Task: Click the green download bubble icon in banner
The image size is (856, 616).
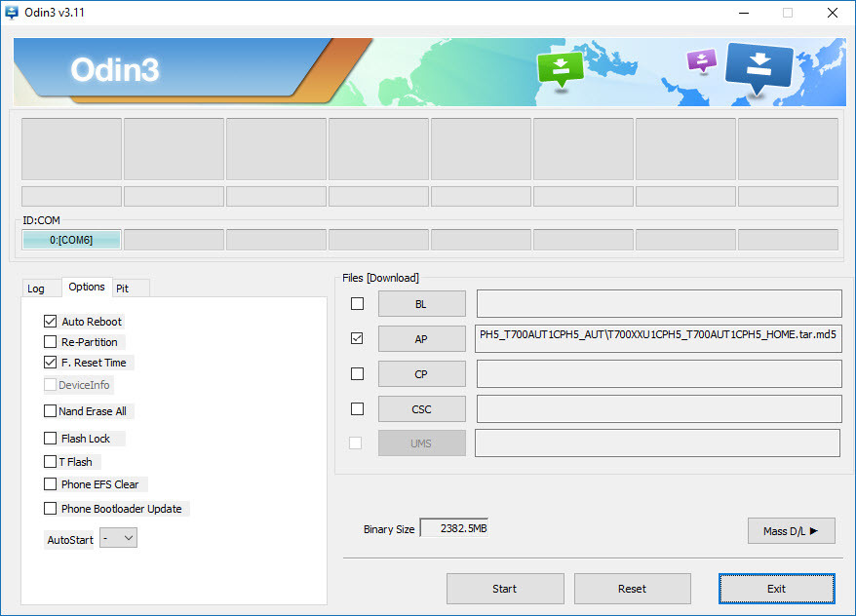Action: 561,68
